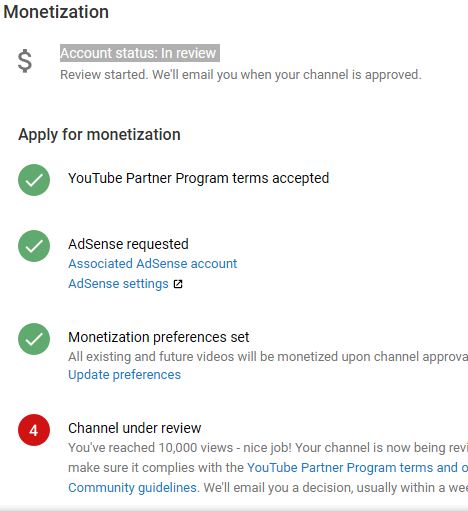This screenshot has height=511, width=468.
Task: Click the Monetization page heading
Action: coord(56,12)
